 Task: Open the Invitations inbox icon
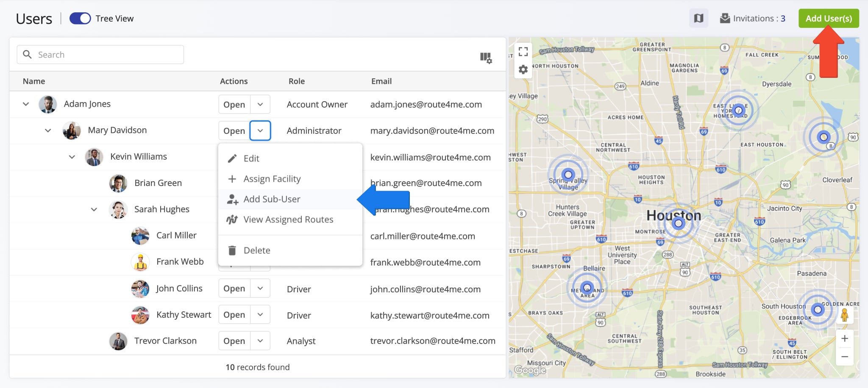pos(725,18)
